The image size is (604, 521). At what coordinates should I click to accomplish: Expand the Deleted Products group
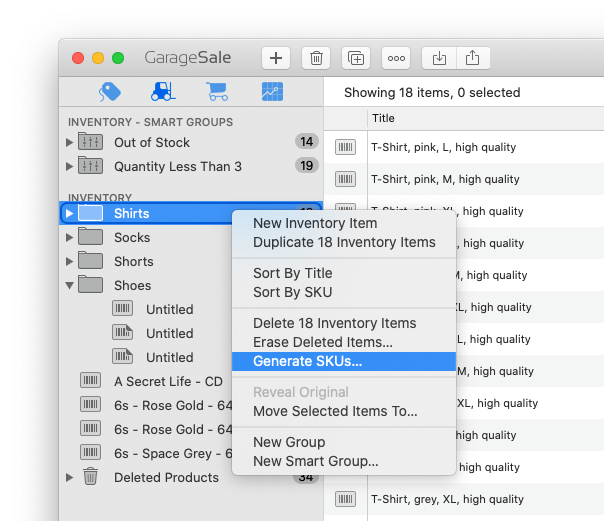tap(70, 478)
